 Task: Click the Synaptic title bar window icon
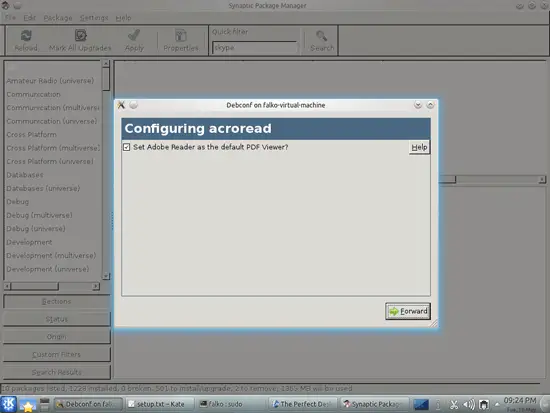(x=5, y=5)
